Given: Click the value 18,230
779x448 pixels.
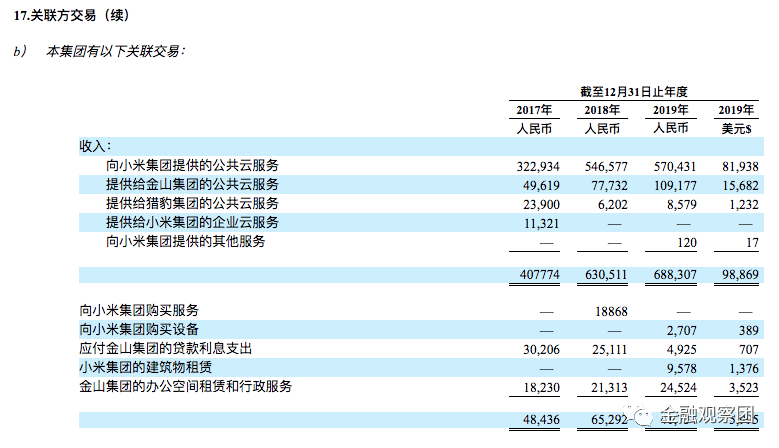Looking at the screenshot, I should (x=541, y=388).
